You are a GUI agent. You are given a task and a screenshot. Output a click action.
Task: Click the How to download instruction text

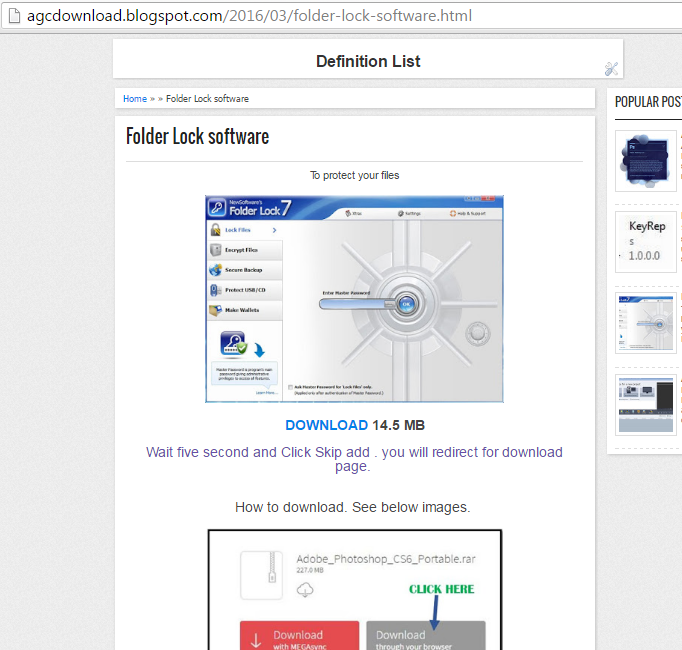(x=353, y=507)
